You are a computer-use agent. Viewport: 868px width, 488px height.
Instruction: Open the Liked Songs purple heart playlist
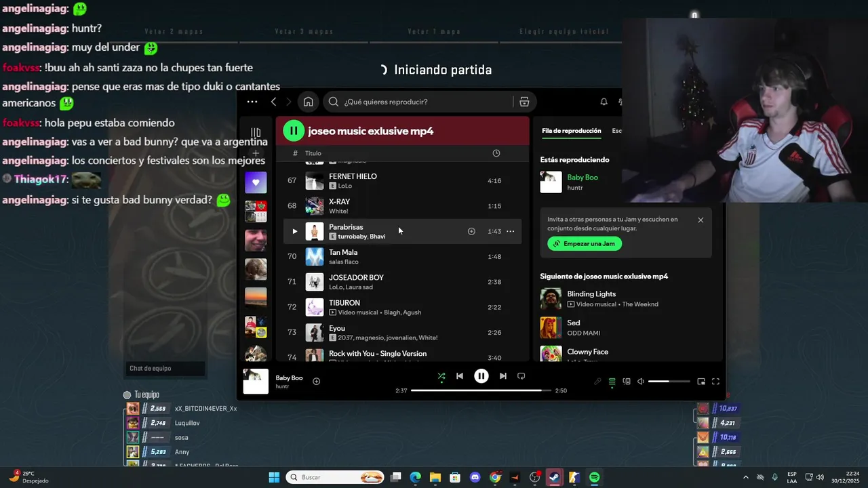[256, 182]
